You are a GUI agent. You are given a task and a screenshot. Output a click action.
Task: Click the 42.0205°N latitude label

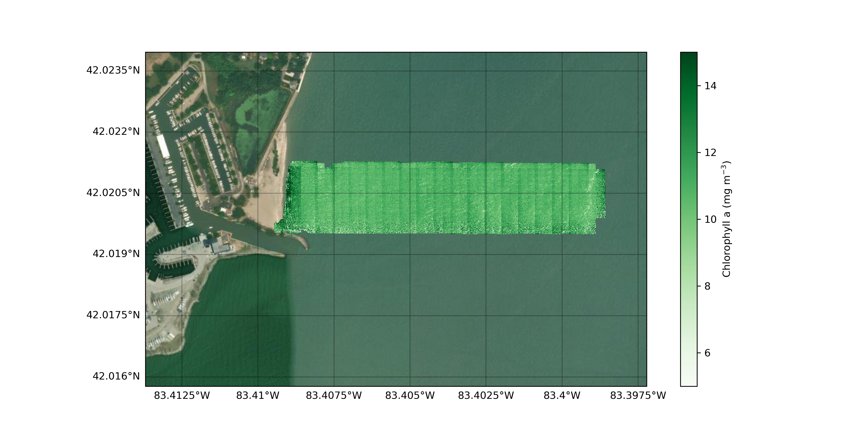point(113,193)
